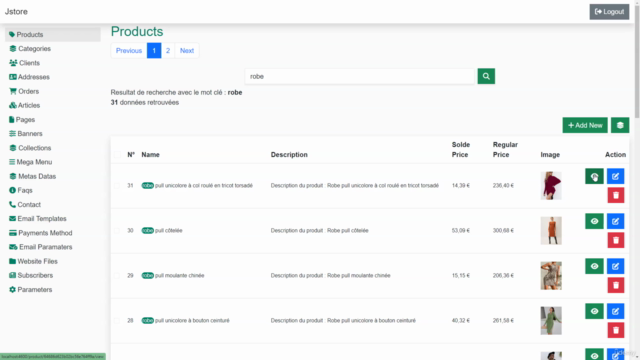Screen dimensions: 640x360
Task: Click the green stack icon beside Add New
Action: click(x=620, y=125)
